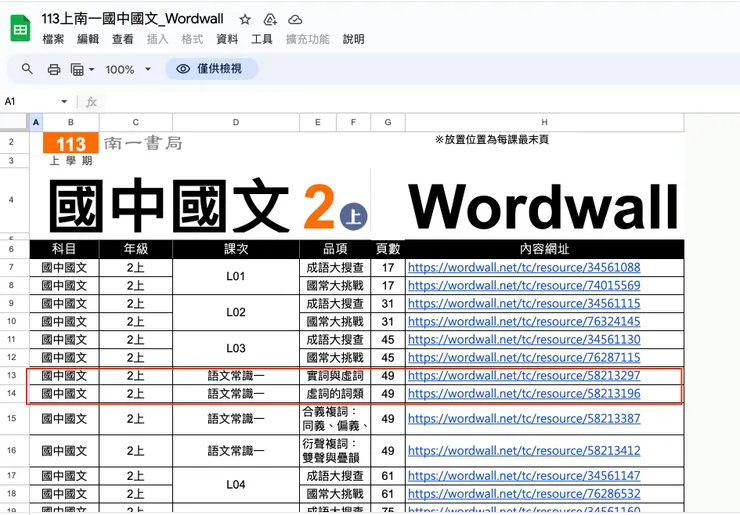This screenshot has width=740, height=515.
Task: Click the document title 113上南一國中國文_Wordwall
Action: (133, 19)
